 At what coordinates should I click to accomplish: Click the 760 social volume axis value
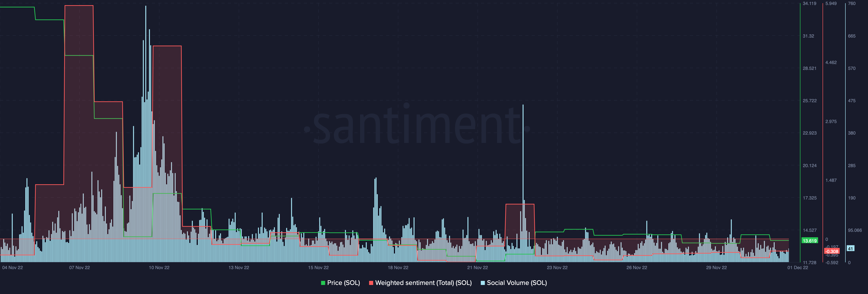(x=851, y=3)
